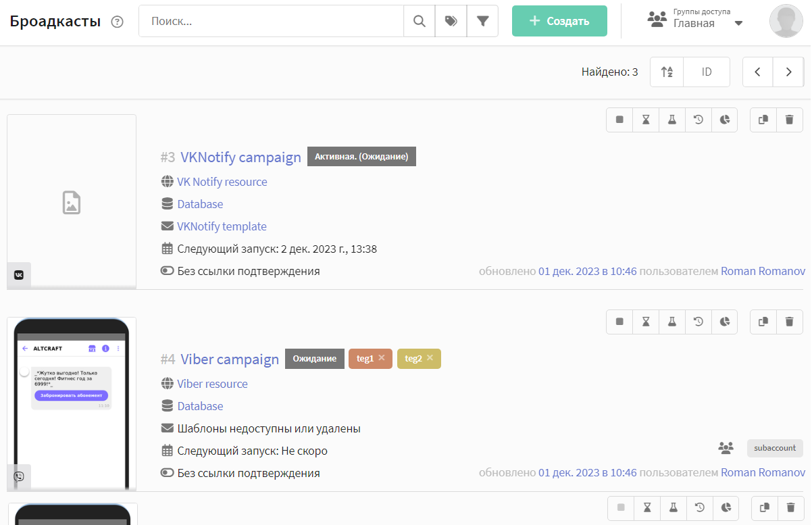This screenshot has width=812, height=525.
Task: Duplicate the third campaign at bottom
Action: coord(764,507)
